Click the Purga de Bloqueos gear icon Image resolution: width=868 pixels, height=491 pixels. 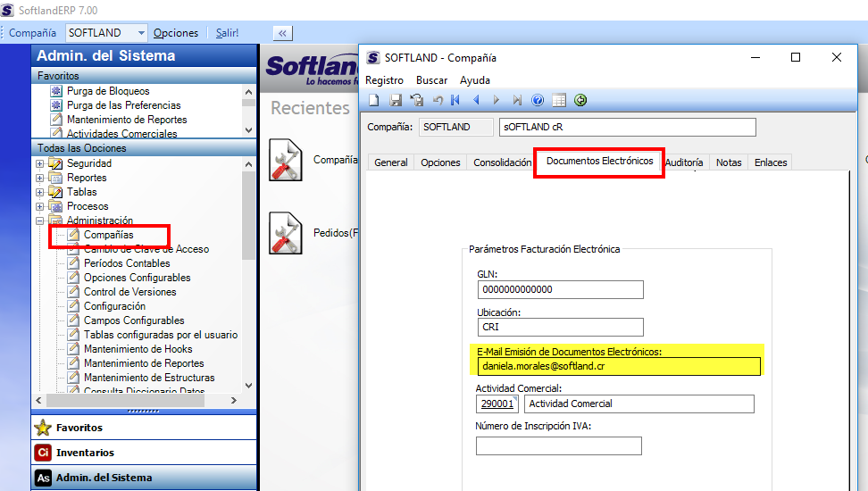[56, 91]
